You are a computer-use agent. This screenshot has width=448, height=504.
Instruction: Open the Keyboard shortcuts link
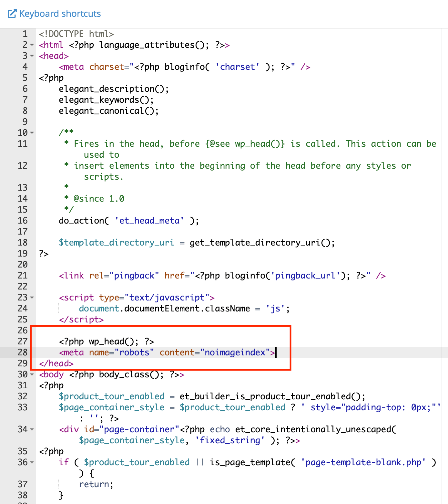click(x=54, y=14)
